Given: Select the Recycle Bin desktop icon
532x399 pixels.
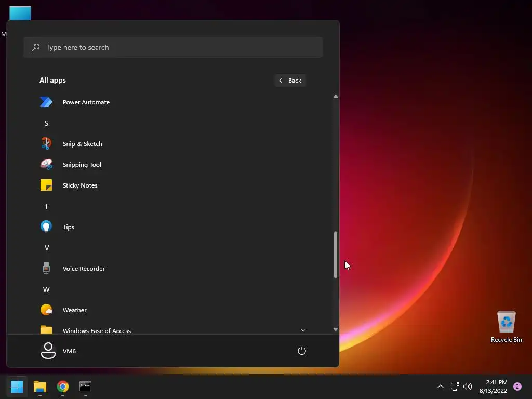Looking at the screenshot, I should [x=506, y=326].
